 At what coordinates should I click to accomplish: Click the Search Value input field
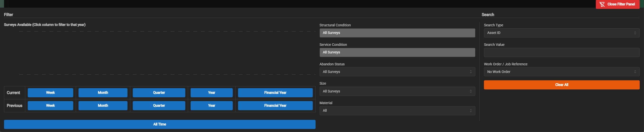(561, 52)
